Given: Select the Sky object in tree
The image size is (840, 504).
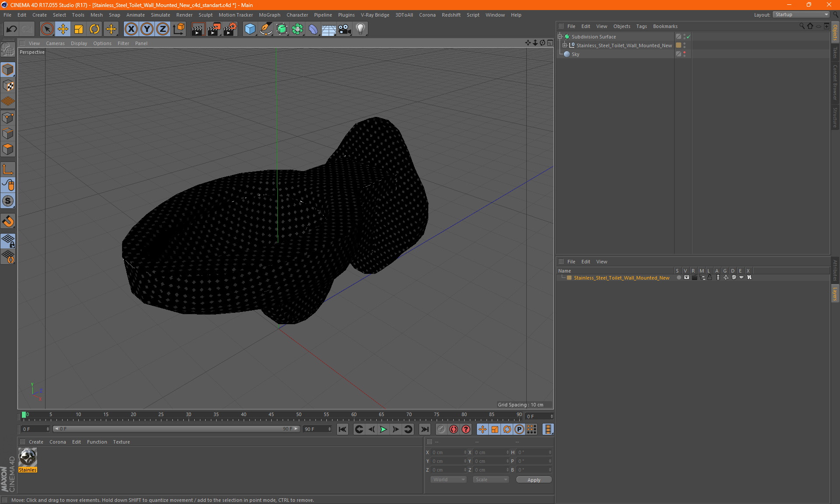Looking at the screenshot, I should pyautogui.click(x=575, y=54).
